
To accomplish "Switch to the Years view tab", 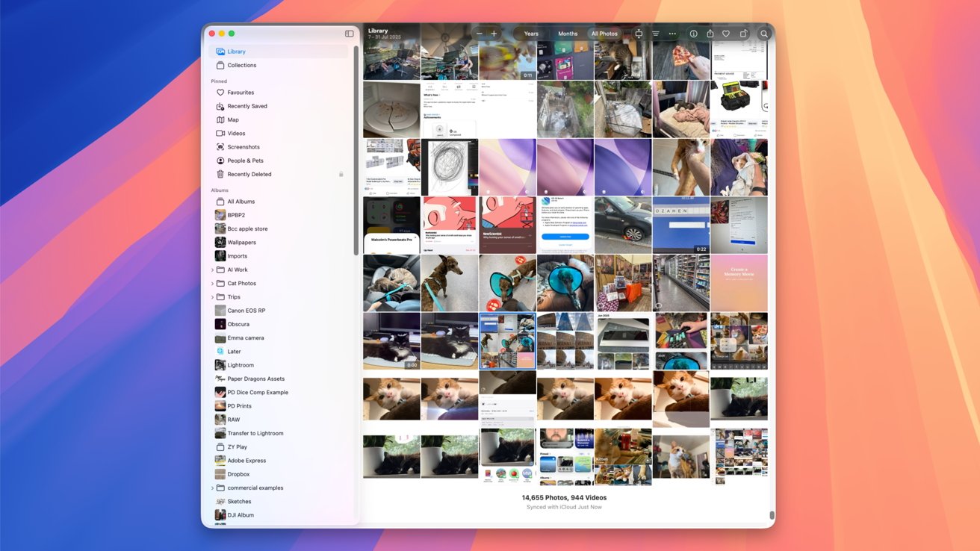I will 531,34.
